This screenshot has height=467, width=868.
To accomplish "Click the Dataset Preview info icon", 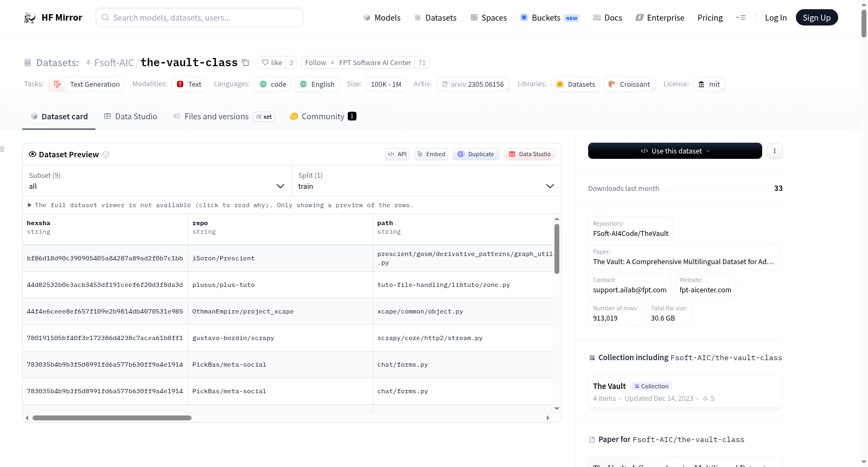I will tap(106, 155).
